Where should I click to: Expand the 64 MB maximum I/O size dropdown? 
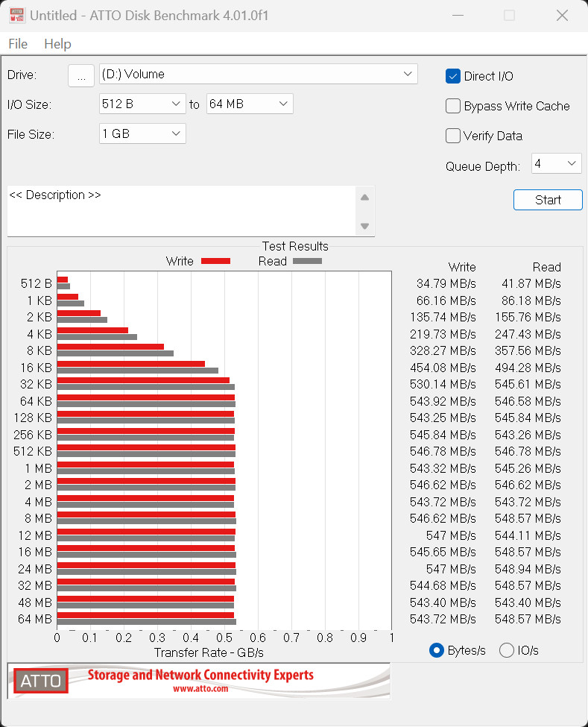pos(250,104)
